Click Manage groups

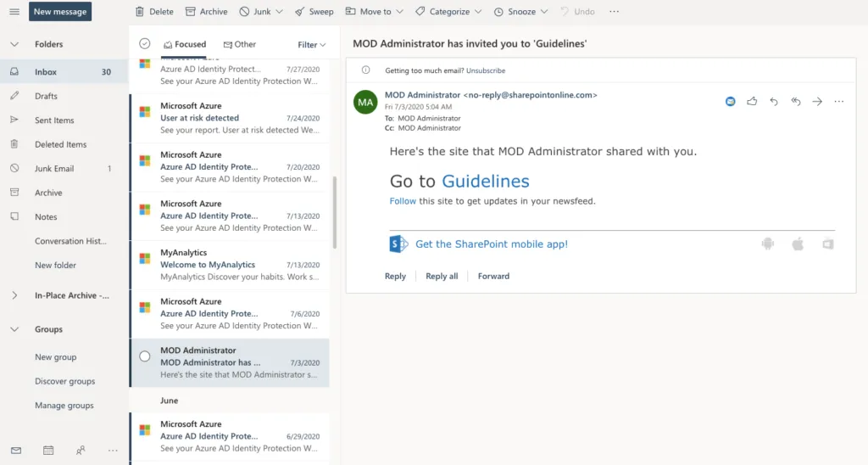64,406
